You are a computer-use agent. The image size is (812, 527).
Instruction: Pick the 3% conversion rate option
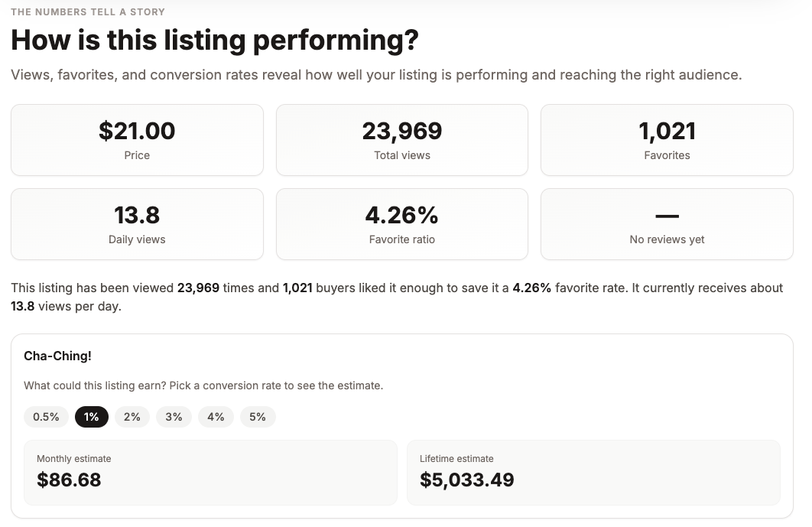pos(174,417)
